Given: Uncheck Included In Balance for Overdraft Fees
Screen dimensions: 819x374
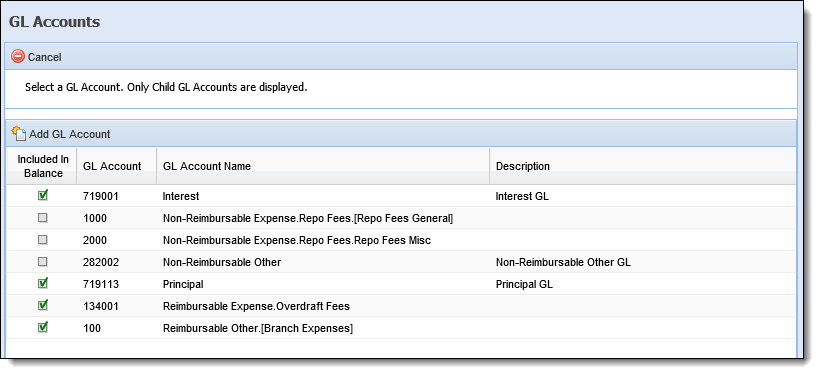Looking at the screenshot, I should click(x=43, y=305).
